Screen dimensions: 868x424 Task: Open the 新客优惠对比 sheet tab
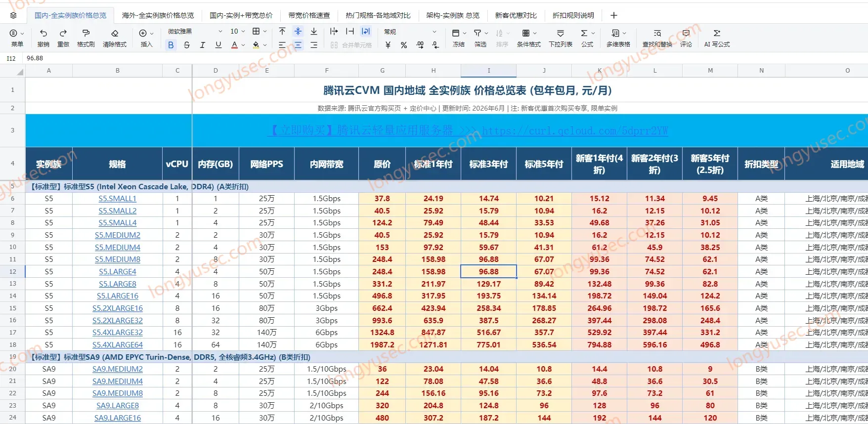516,15
